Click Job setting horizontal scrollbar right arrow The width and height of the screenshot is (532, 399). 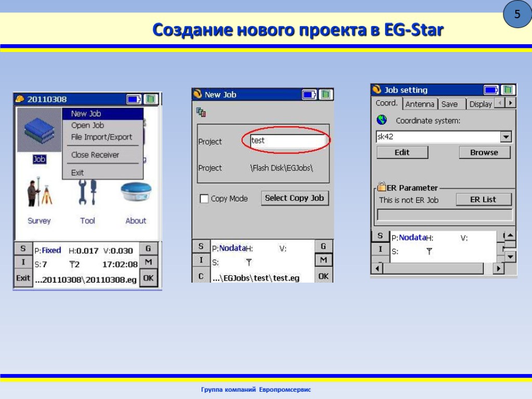coord(498,269)
